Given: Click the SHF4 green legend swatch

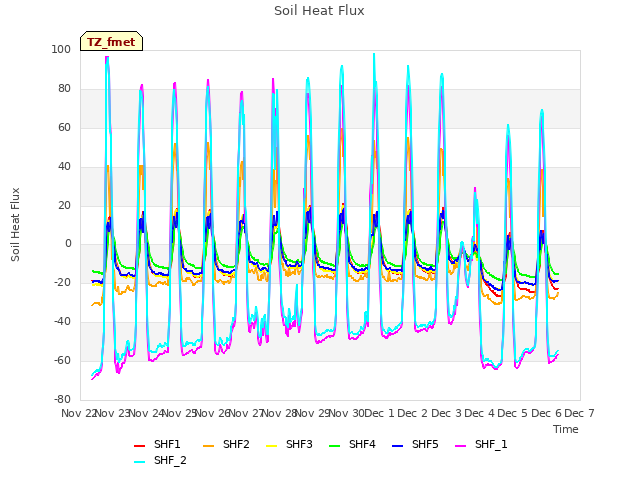Looking at the screenshot, I should pyautogui.click(x=335, y=446).
